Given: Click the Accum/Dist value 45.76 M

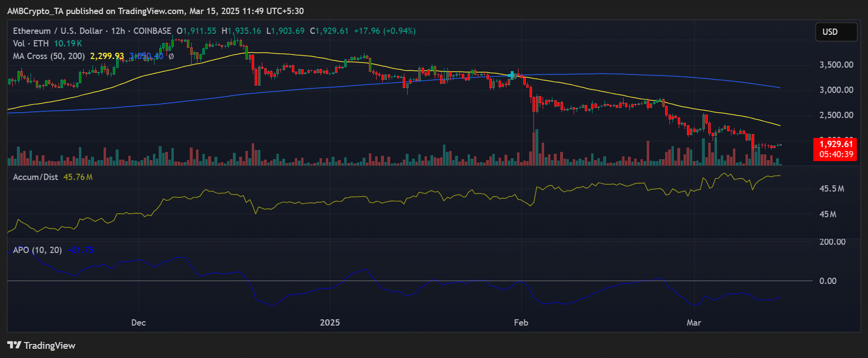Looking at the screenshot, I should click(78, 177).
